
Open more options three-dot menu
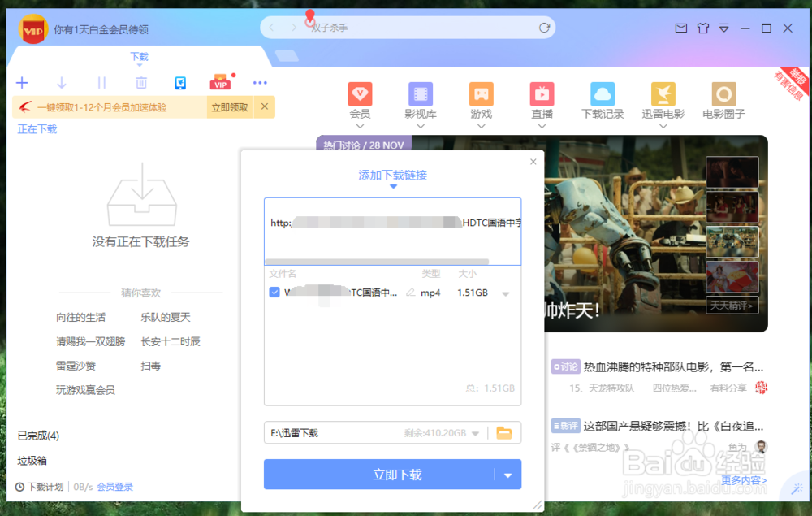click(260, 82)
